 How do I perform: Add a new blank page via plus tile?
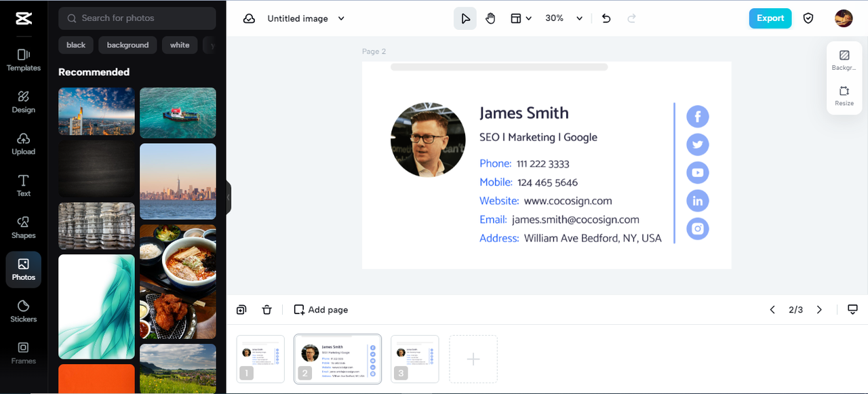point(473,359)
